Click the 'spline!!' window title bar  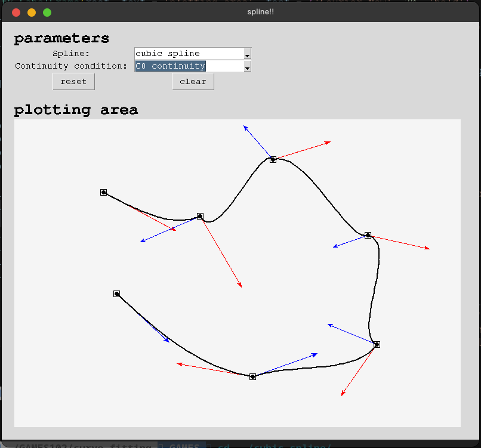[260, 12]
